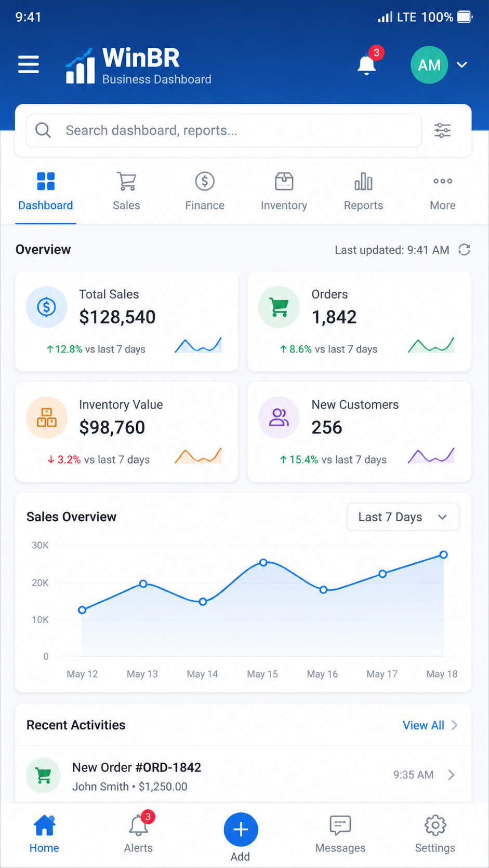Expand New Order #ORD-1842 chevron

[451, 775]
